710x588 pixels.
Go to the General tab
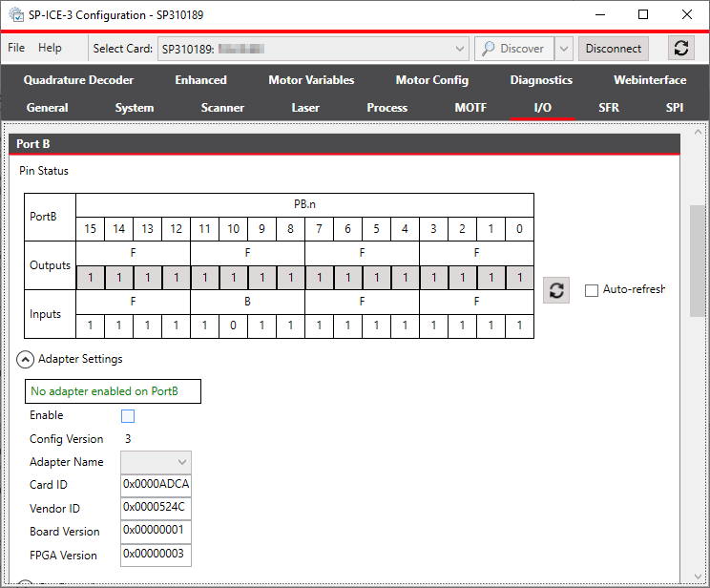47,108
